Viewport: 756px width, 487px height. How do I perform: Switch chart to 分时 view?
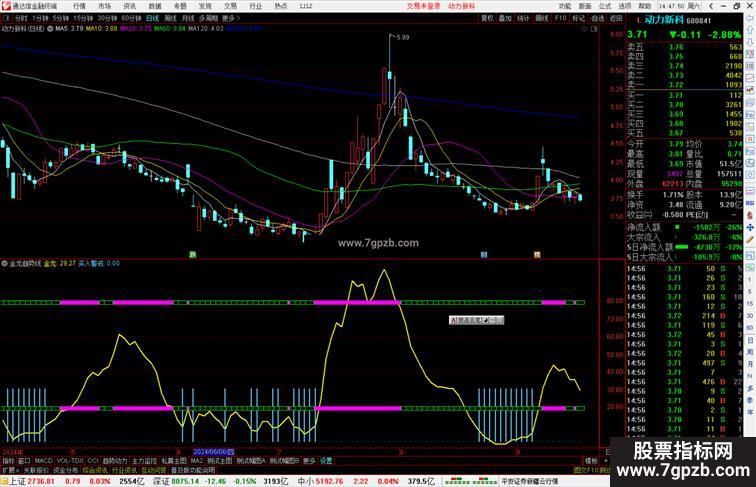[x=21, y=18]
